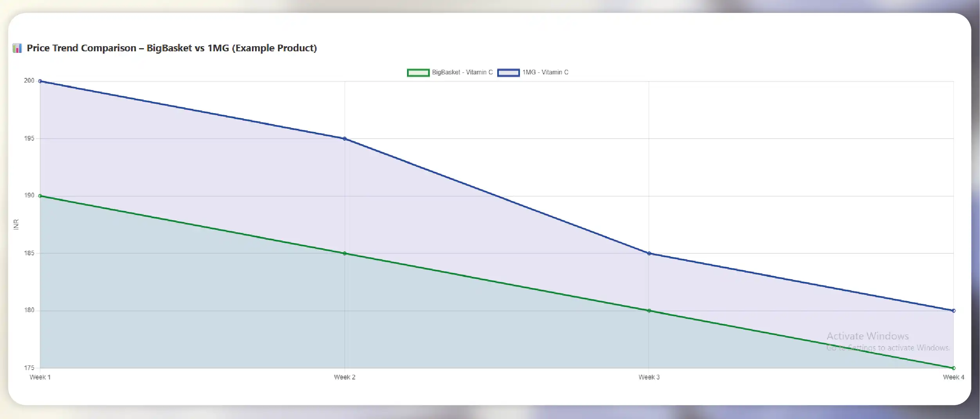Image resolution: width=980 pixels, height=419 pixels.
Task: Click the INR y-axis title
Action: point(16,224)
